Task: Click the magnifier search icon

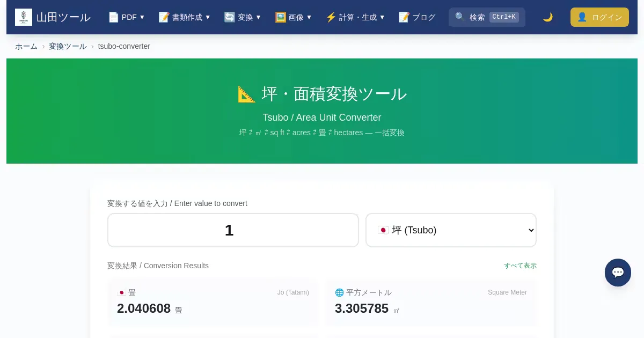Action: pyautogui.click(x=460, y=17)
